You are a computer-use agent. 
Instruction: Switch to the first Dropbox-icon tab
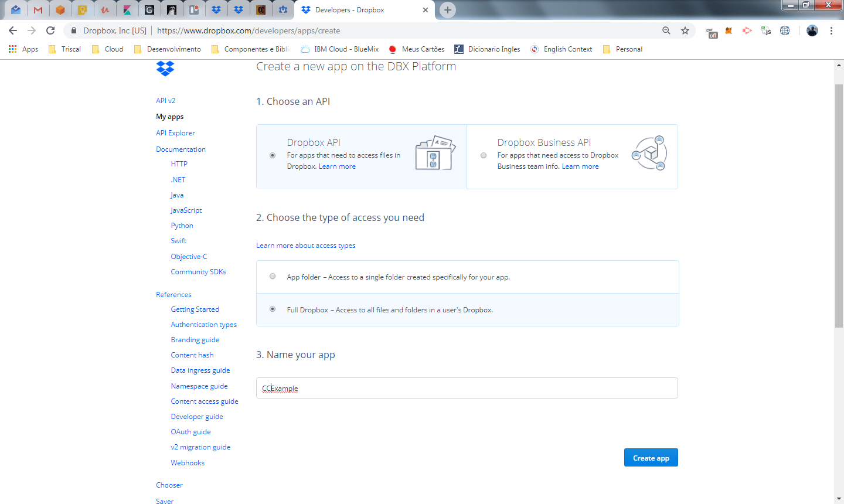pyautogui.click(x=216, y=10)
